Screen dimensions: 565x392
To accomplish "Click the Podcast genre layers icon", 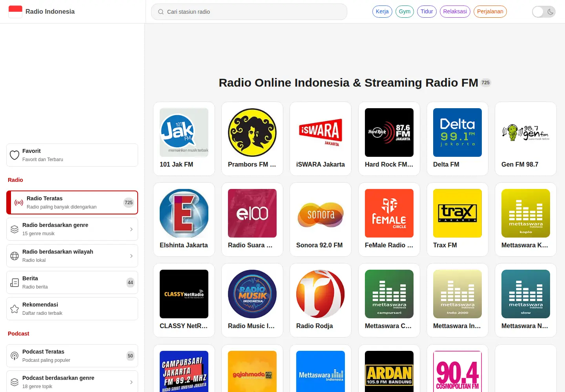I will [15, 382].
